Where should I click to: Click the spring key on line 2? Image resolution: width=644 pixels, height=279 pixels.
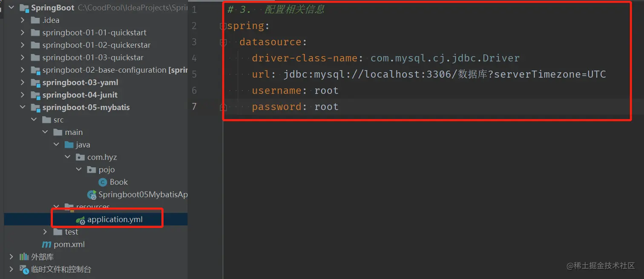(246, 26)
